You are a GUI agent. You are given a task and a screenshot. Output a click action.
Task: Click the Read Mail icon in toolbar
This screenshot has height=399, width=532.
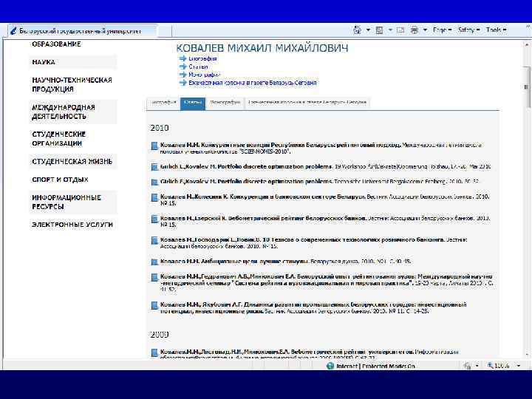point(400,30)
